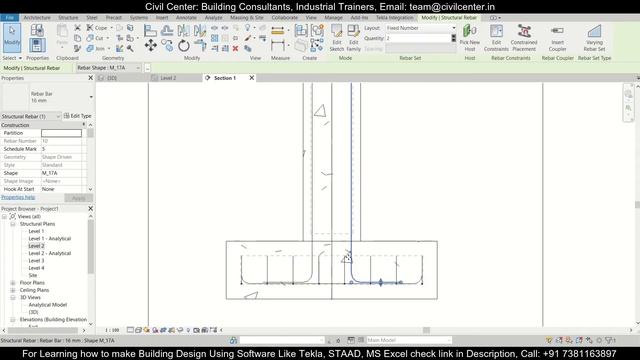The image size is (640, 360).
Task: Switch to the Level 2 view tab
Action: coord(168,78)
